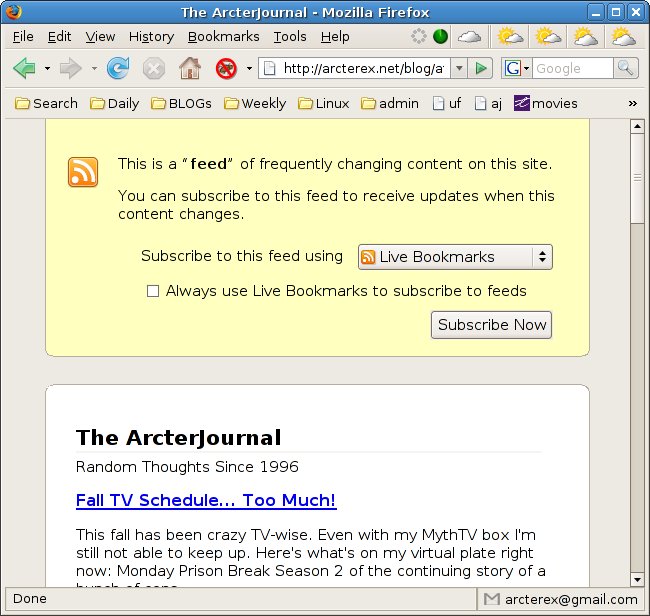Image resolution: width=650 pixels, height=616 pixels.
Task: Expand the Weekly bookmarks folder
Action: coord(255,103)
